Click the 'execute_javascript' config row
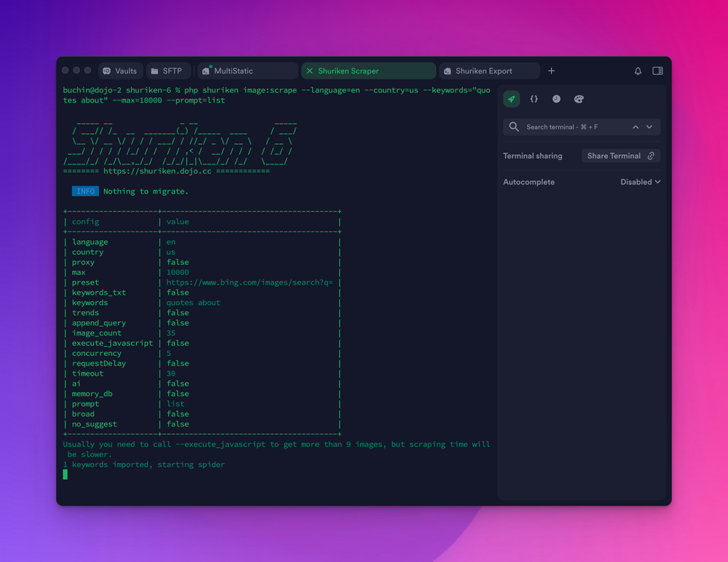 coord(202,343)
